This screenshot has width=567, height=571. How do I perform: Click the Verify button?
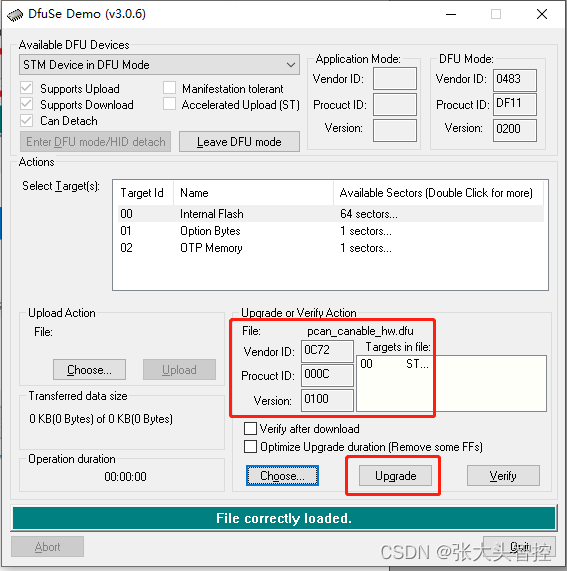[503, 476]
